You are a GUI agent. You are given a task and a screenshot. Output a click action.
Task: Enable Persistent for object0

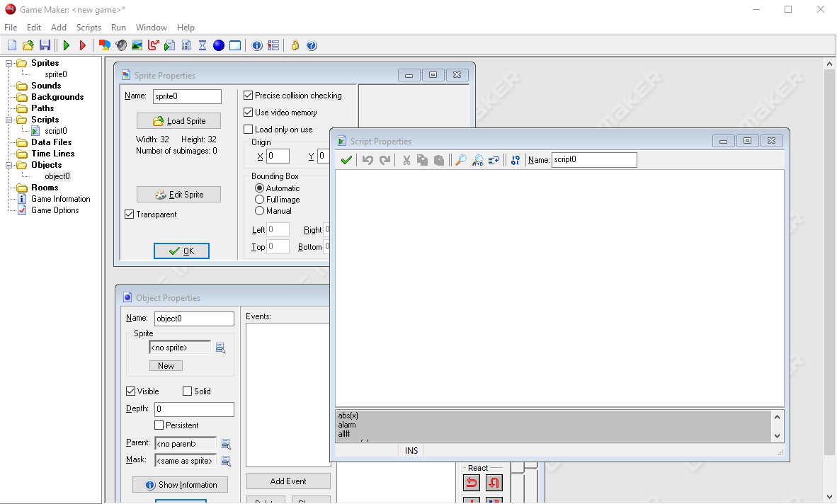(x=159, y=425)
